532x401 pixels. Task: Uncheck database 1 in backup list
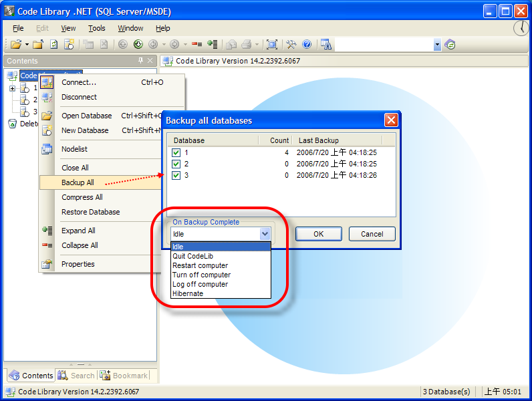click(176, 152)
